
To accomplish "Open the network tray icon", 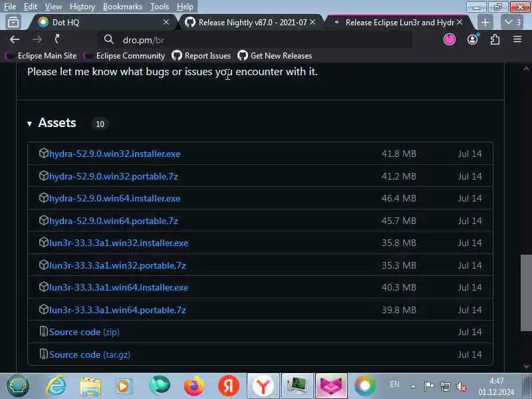I will coord(445,386).
